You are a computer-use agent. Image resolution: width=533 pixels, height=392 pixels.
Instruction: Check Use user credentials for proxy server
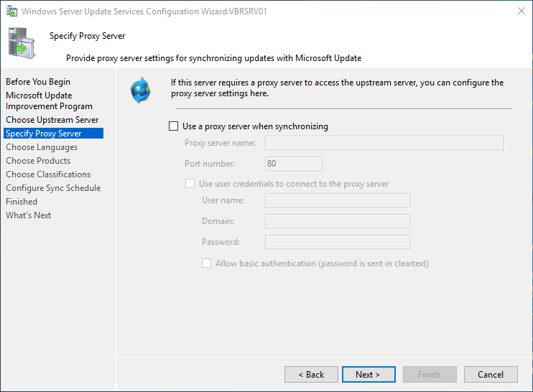point(190,184)
